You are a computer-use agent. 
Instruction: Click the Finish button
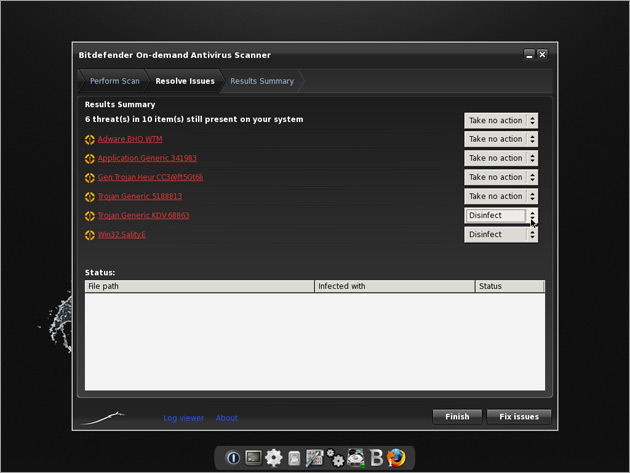[x=457, y=417]
